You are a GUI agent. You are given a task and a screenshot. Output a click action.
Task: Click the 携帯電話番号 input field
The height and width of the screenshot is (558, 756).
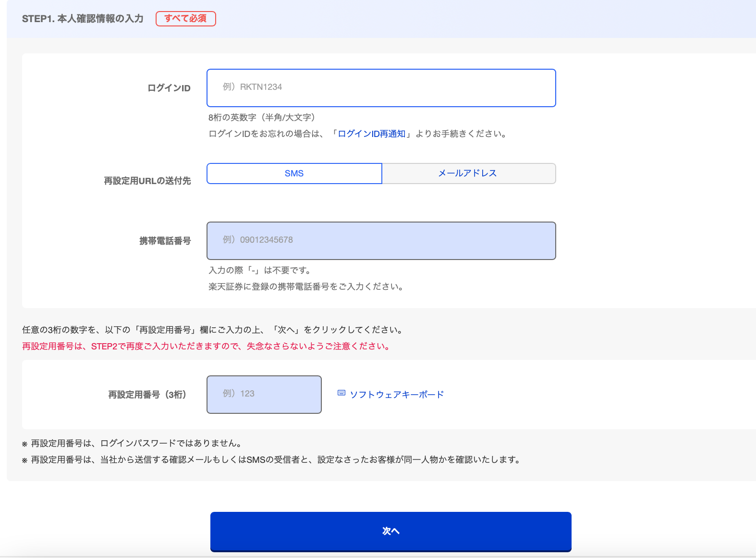coord(381,241)
